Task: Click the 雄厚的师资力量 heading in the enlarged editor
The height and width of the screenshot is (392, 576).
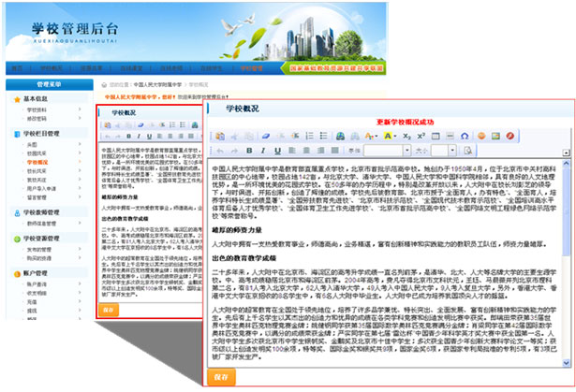Action: point(237,230)
